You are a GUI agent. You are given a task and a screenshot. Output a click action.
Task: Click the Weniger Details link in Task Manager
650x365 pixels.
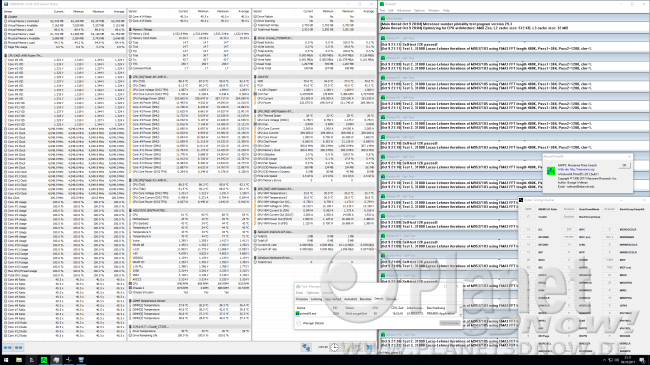[x=313, y=323]
